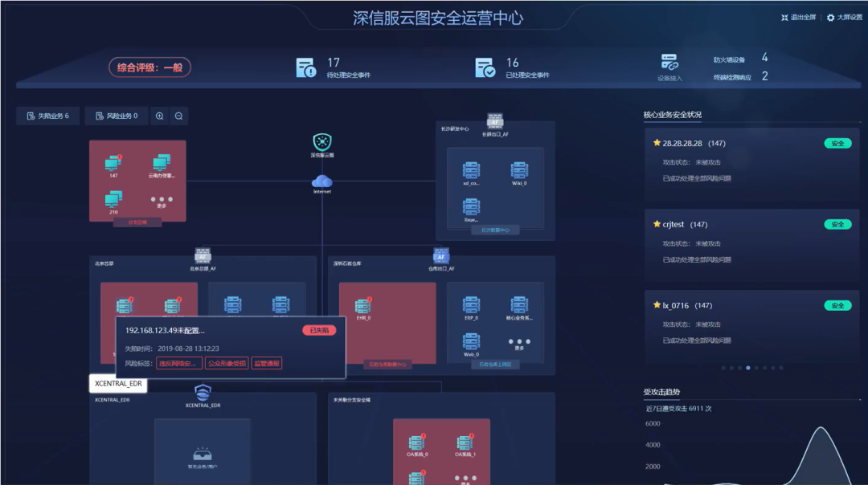Click the 受攻击趋势 attack trend chart curve
This screenshot has height=485, width=868.
tap(821, 455)
